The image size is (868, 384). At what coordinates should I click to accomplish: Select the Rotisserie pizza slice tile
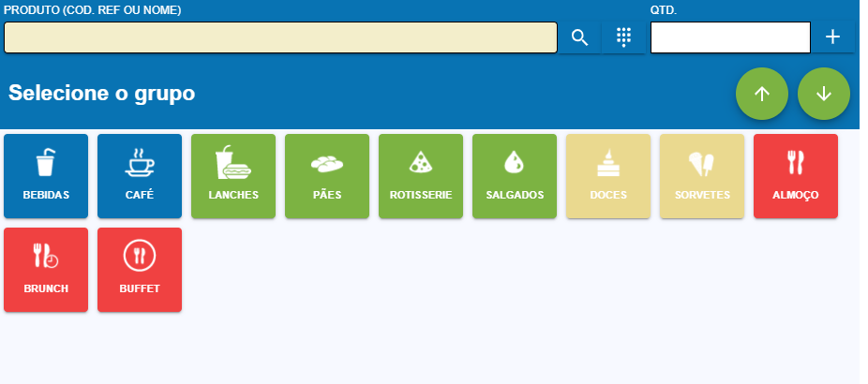(421, 176)
